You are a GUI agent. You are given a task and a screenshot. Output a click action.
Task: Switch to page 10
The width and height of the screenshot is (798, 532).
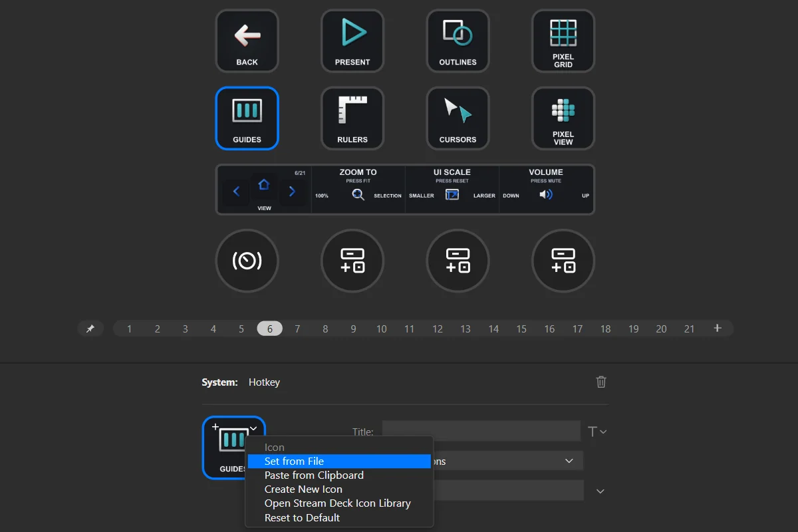pyautogui.click(x=382, y=329)
